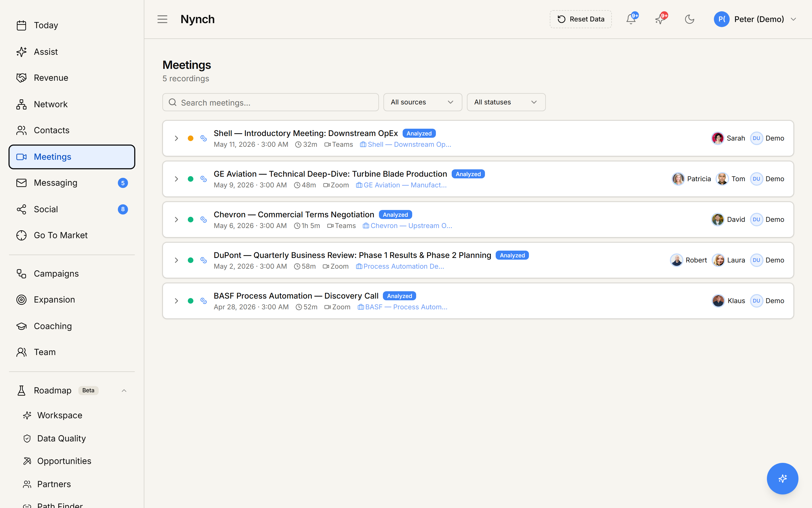The image size is (812, 508).
Task: Click the Data Quality shield icon
Action: pos(27,439)
